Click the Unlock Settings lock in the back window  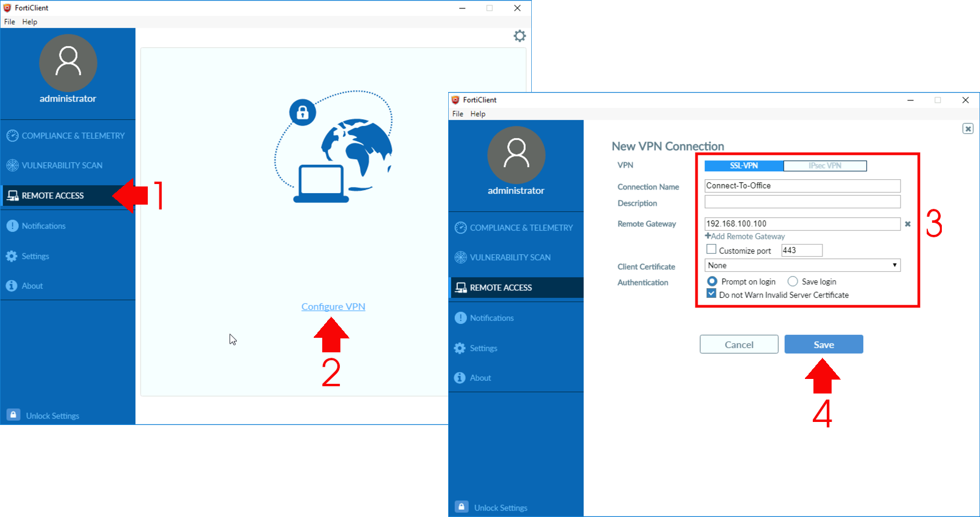point(13,415)
